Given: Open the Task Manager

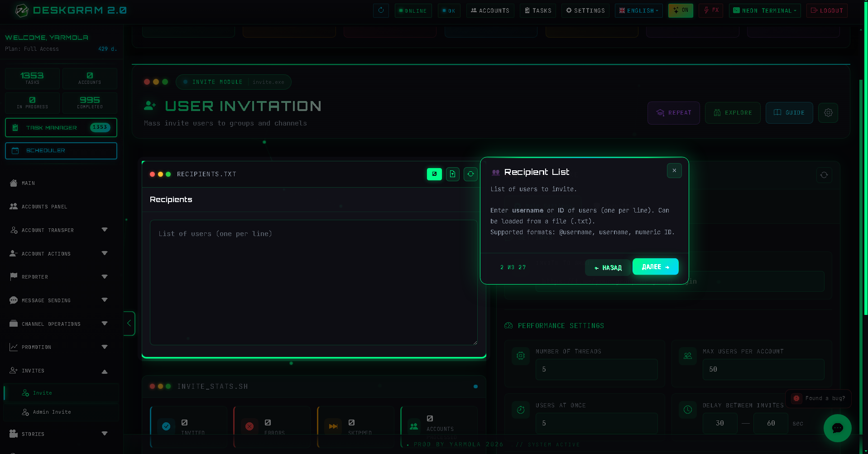Looking at the screenshot, I should click(x=61, y=127).
